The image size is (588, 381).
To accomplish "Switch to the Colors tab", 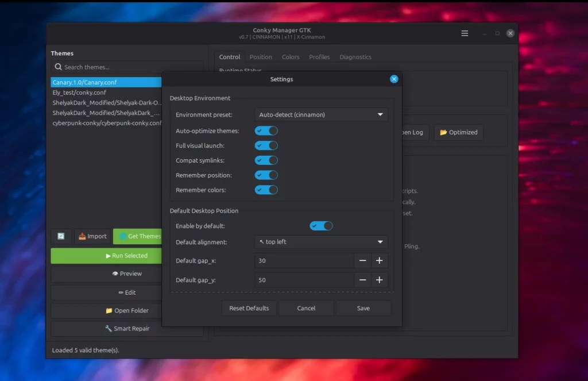I will [x=291, y=57].
